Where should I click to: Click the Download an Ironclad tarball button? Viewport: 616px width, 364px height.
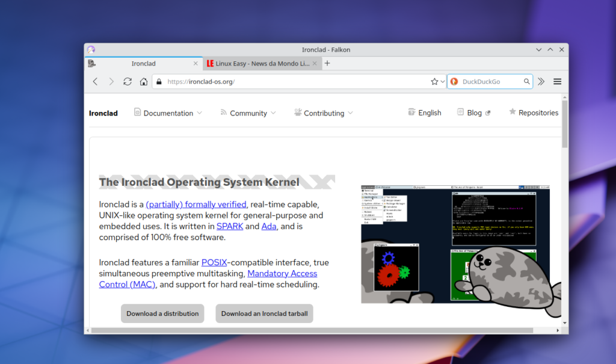264,313
